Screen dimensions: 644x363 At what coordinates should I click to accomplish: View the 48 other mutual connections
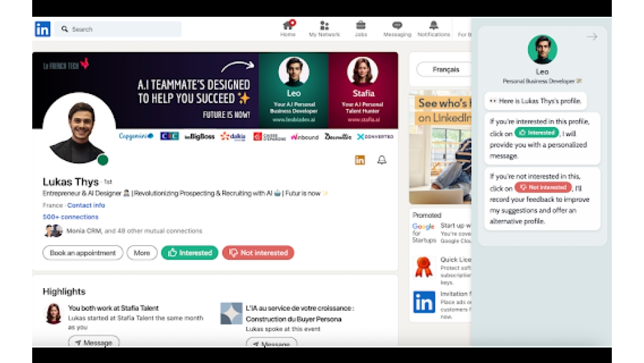coord(135,231)
